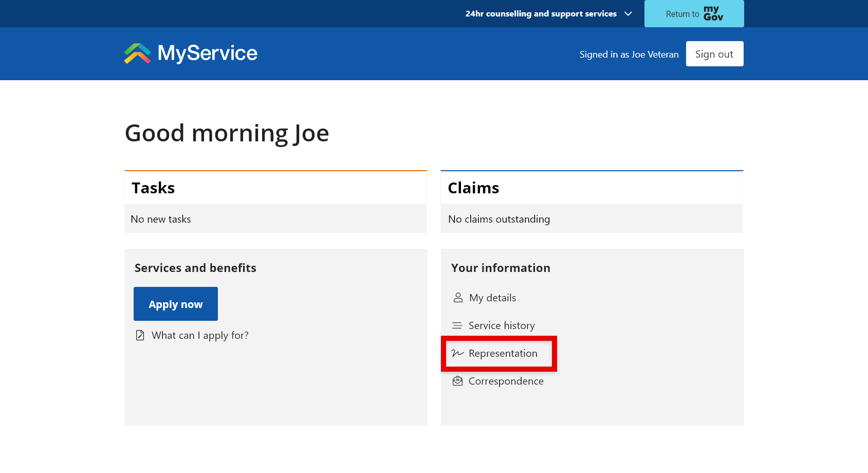Open Representation via the signature icon
The image size is (868, 473).
457,353
